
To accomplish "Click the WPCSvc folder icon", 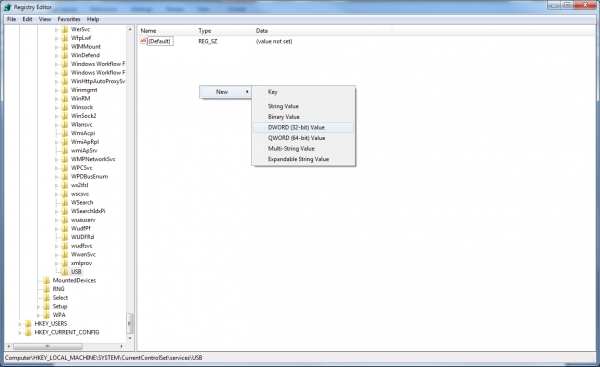I will 65,168.
